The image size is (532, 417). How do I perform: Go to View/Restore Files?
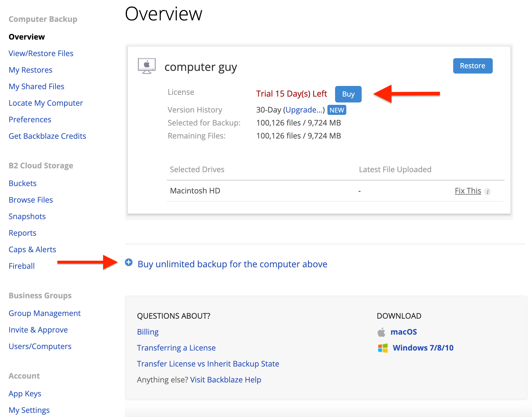(x=41, y=53)
